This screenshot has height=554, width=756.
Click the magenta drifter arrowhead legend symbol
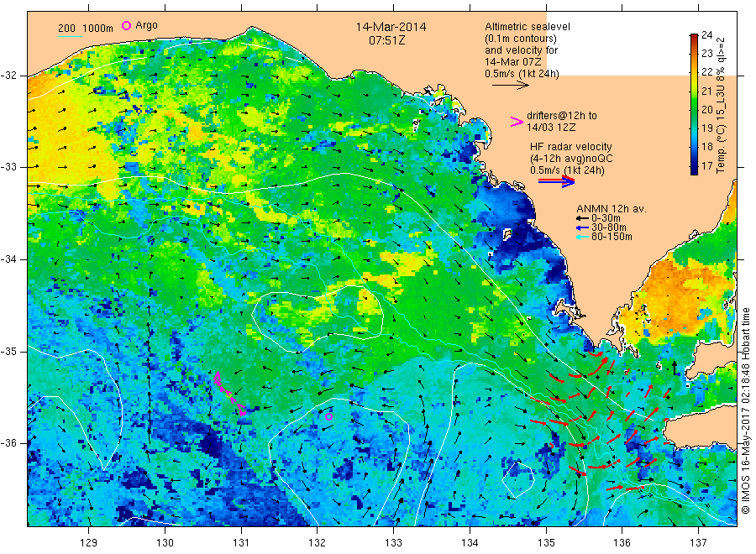pyautogui.click(x=517, y=122)
